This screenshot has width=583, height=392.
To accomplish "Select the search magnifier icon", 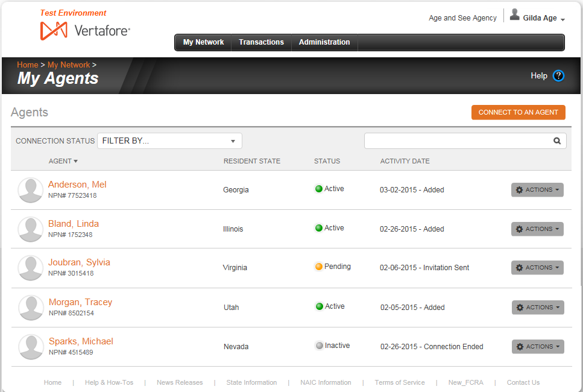I will point(556,141).
